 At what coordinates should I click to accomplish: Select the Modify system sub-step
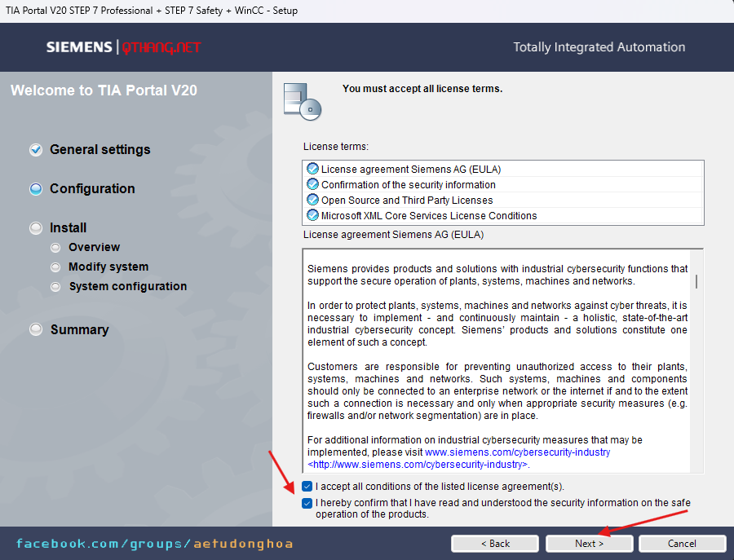(x=108, y=267)
